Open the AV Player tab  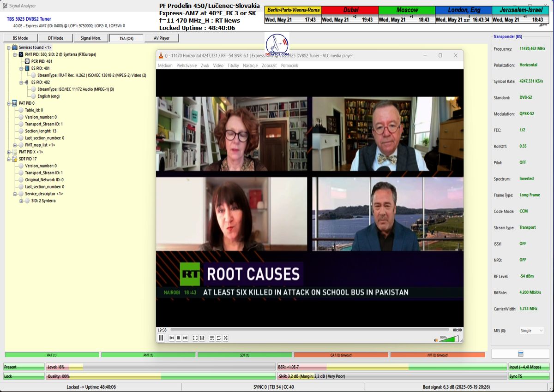(161, 38)
